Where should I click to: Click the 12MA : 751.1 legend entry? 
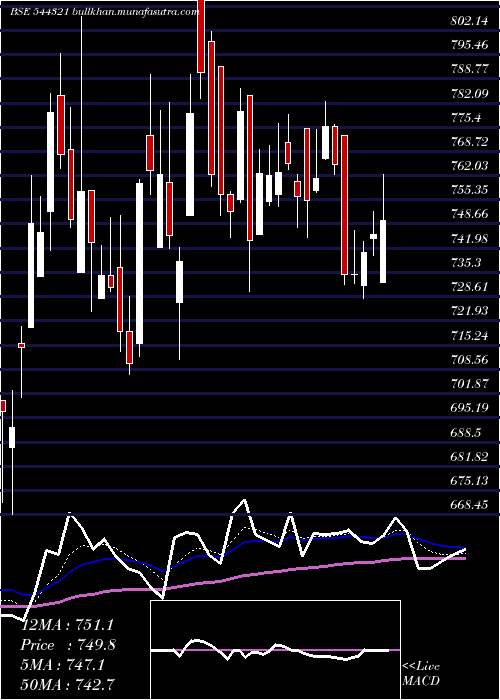click(x=68, y=625)
